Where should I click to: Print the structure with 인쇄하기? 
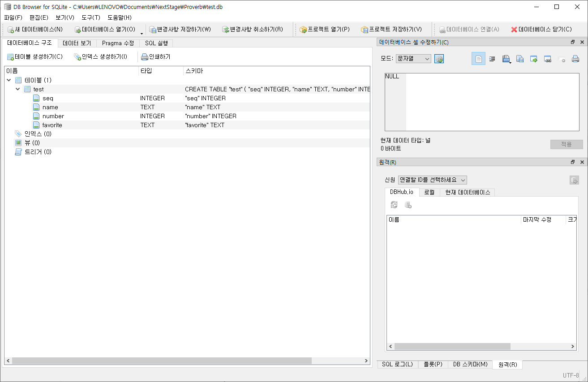[x=155, y=57]
